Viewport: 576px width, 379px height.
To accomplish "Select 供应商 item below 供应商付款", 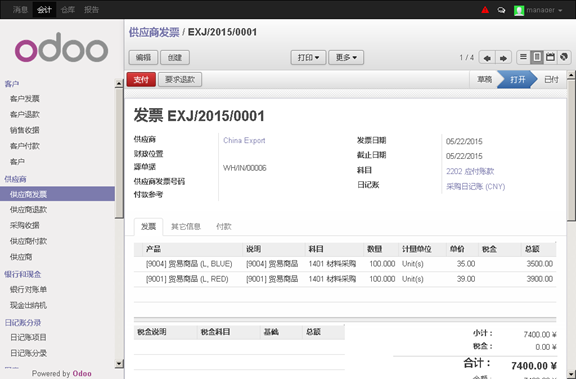I will click(21, 257).
